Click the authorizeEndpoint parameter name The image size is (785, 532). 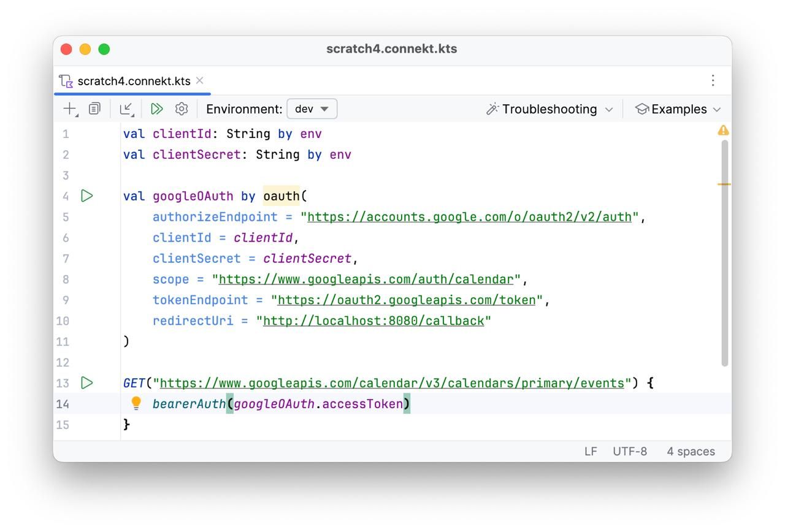point(215,217)
